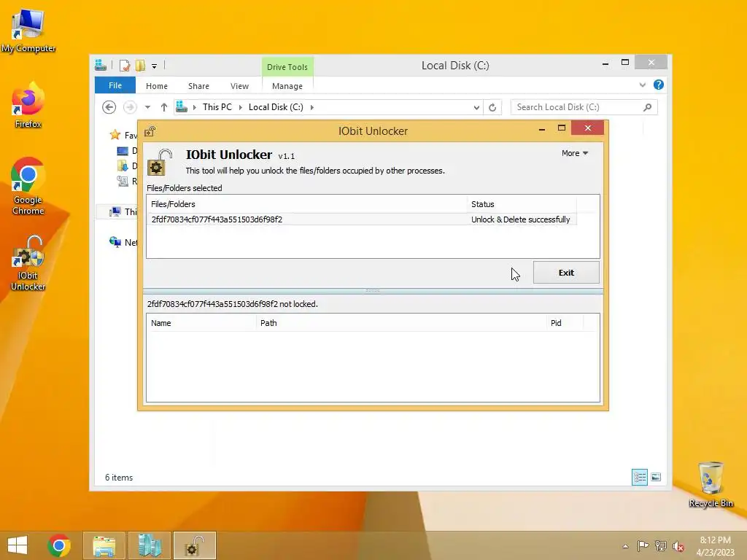This screenshot has width=747, height=560.
Task: Select Network in the navigation pane
Action: coord(123,242)
